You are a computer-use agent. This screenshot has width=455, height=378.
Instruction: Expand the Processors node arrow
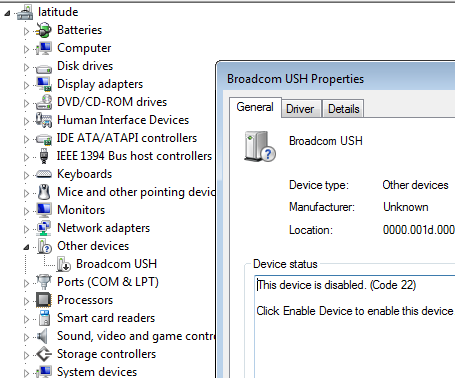pyautogui.click(x=26, y=301)
